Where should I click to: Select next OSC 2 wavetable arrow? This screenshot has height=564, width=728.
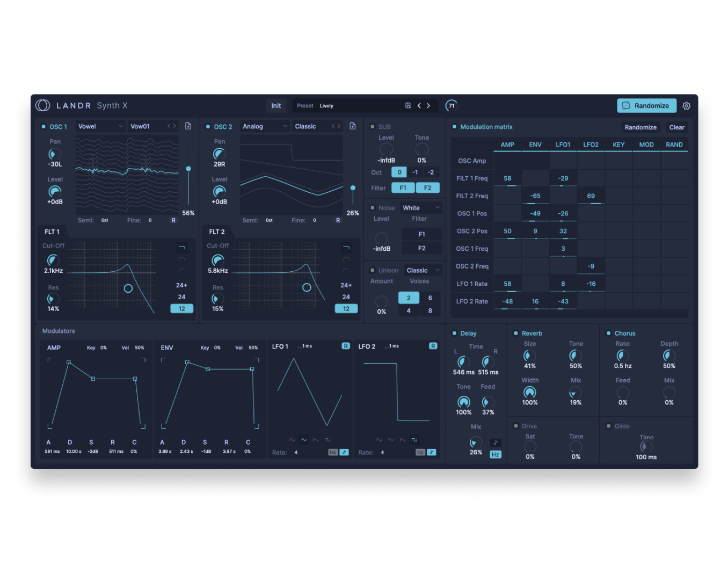click(339, 126)
